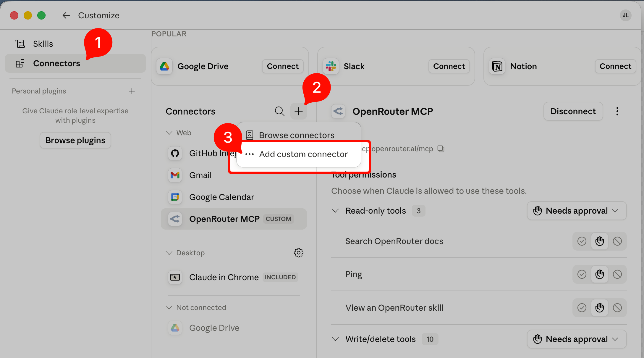644x358 pixels.
Task: Set Ping tool to always allow
Action: [582, 274]
